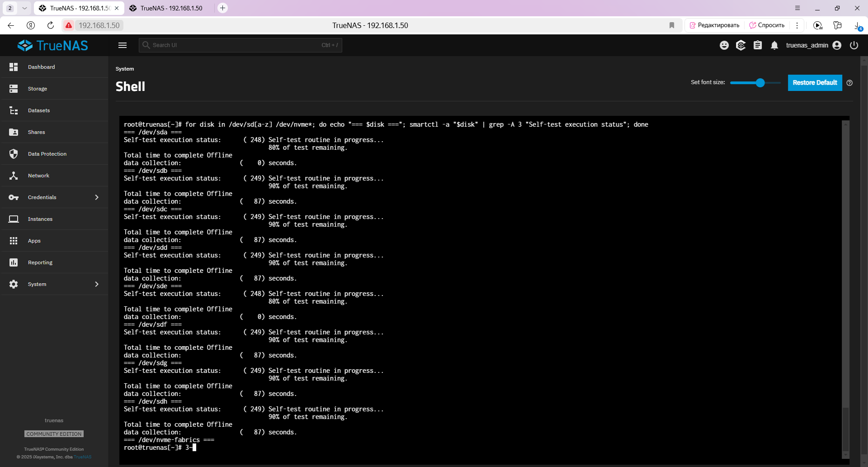Click the Network label in sidebar
Image resolution: width=868 pixels, height=467 pixels.
(38, 176)
